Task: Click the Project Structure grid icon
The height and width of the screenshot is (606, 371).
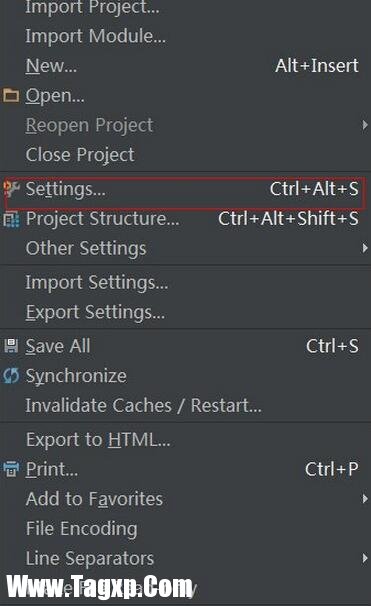Action: click(x=11, y=219)
